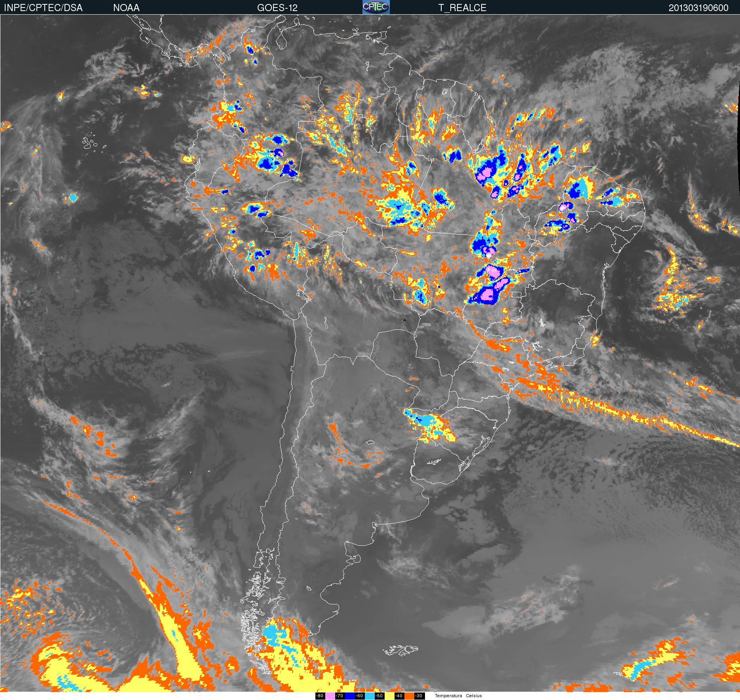Click the 201303190600 timestamp
The image size is (740, 700).
[698, 8]
